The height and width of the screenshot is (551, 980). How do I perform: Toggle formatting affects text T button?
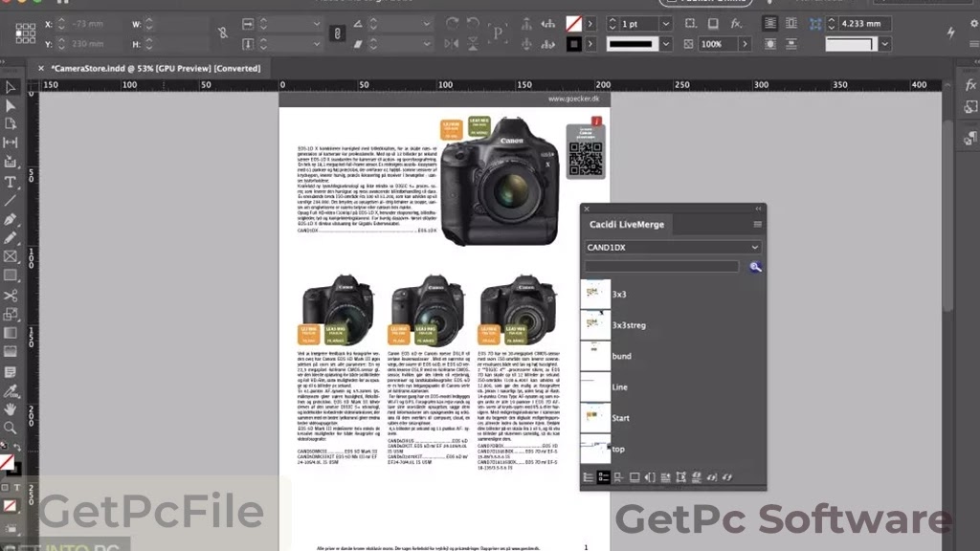[17, 487]
